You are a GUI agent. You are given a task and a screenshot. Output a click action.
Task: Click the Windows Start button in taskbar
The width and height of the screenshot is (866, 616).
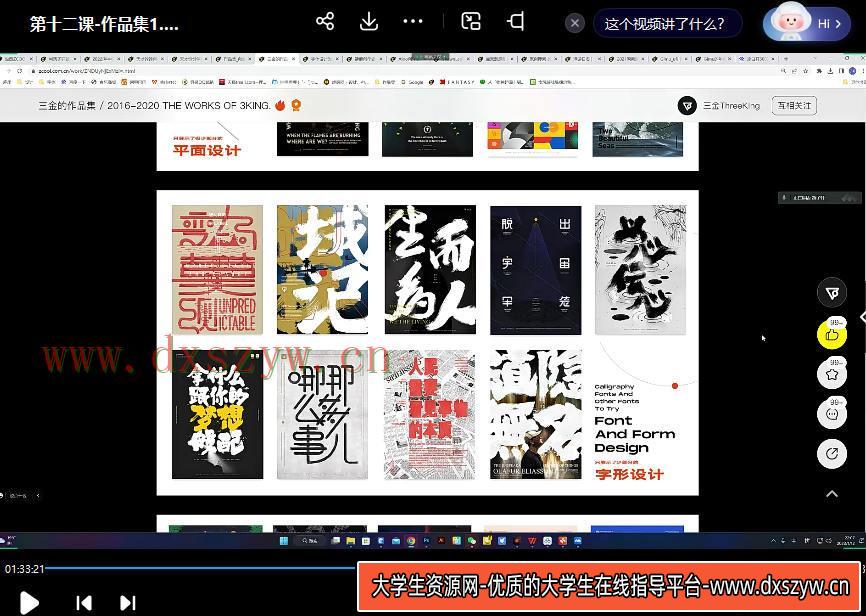[x=284, y=541]
